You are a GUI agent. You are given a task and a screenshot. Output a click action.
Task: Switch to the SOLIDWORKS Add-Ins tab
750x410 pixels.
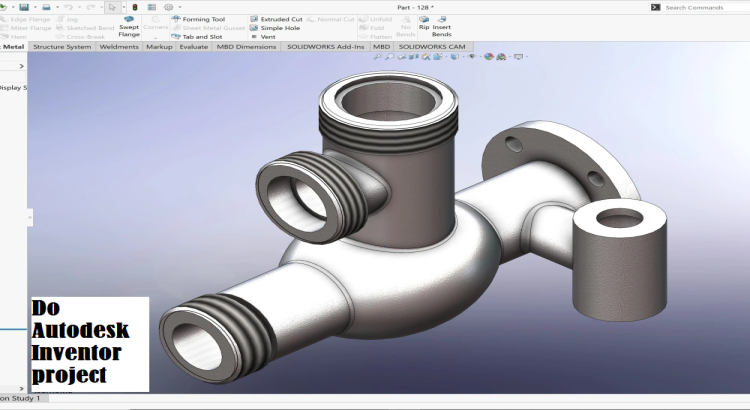pyautogui.click(x=325, y=46)
